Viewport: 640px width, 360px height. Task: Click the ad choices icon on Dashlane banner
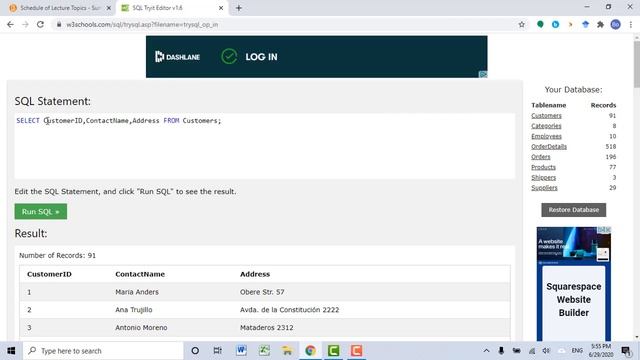483,74
